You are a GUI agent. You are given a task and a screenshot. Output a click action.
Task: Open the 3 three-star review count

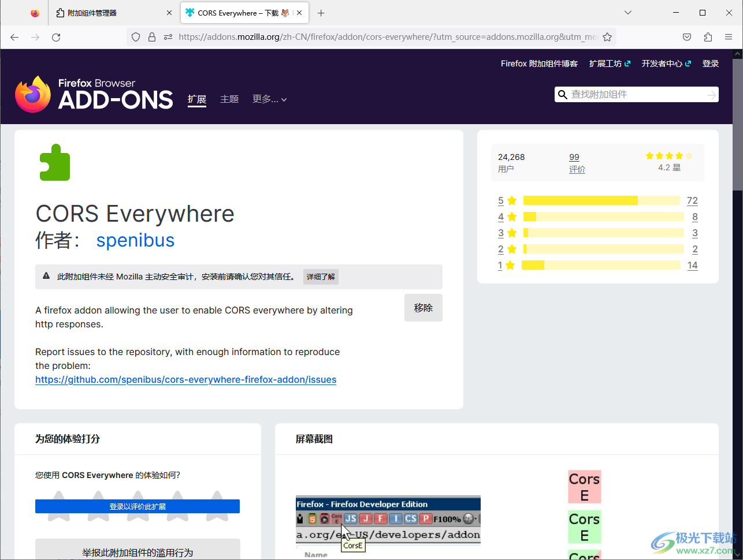(694, 233)
